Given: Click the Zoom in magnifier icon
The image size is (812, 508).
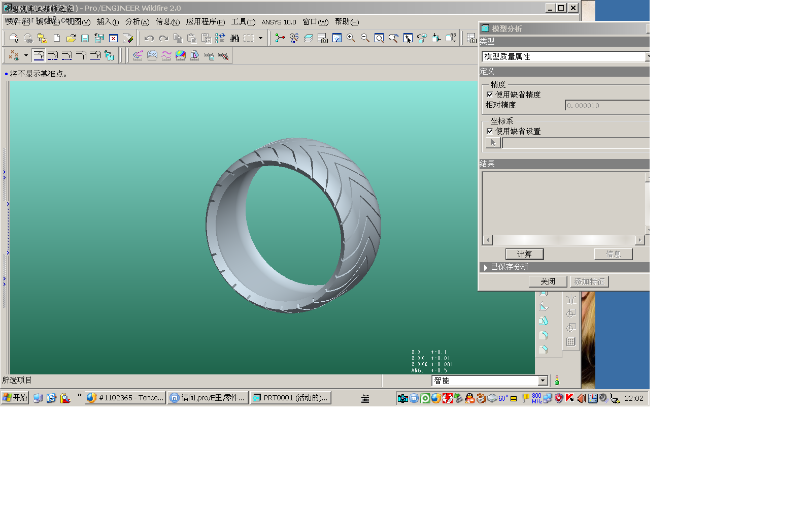Looking at the screenshot, I should click(351, 38).
